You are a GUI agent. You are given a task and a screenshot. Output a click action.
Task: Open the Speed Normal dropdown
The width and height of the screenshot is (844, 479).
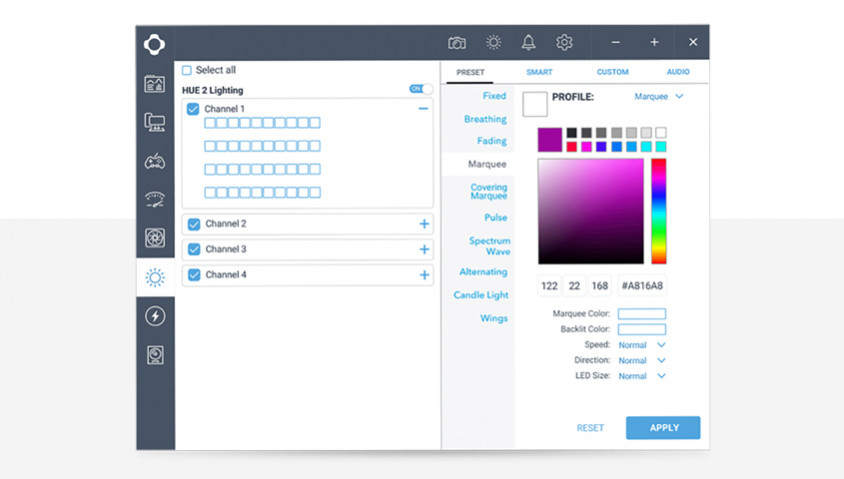point(642,345)
